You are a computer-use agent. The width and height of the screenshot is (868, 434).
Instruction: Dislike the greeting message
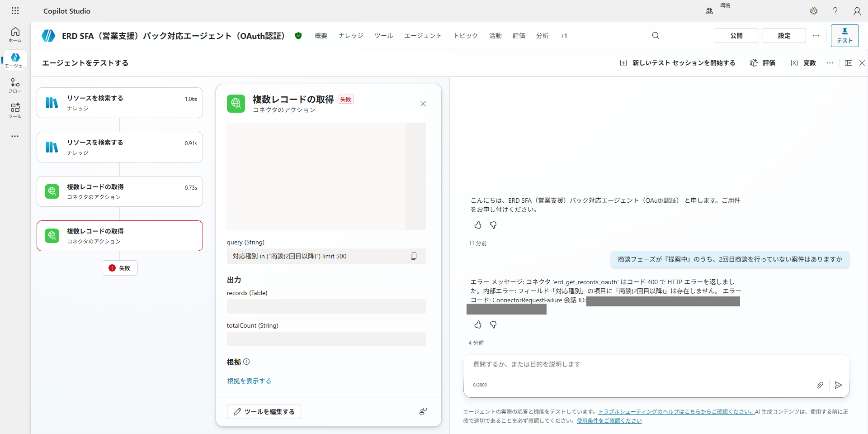493,225
